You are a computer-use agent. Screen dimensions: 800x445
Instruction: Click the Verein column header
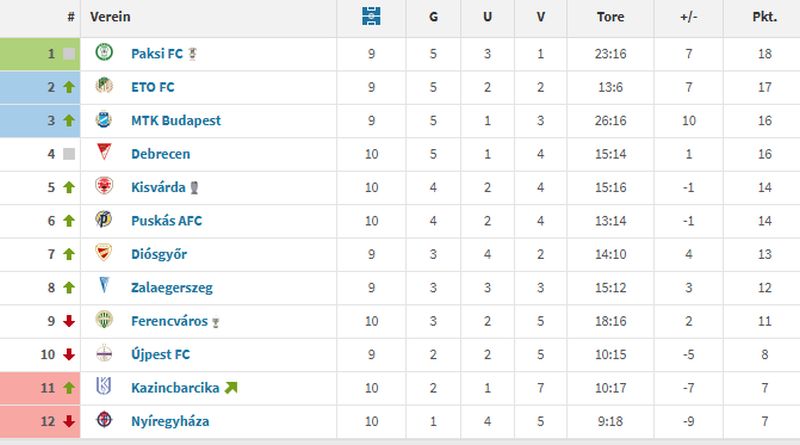[x=110, y=17]
